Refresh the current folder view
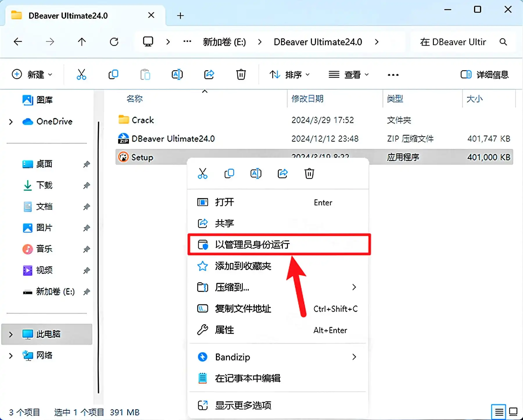The image size is (523, 420). click(x=114, y=42)
